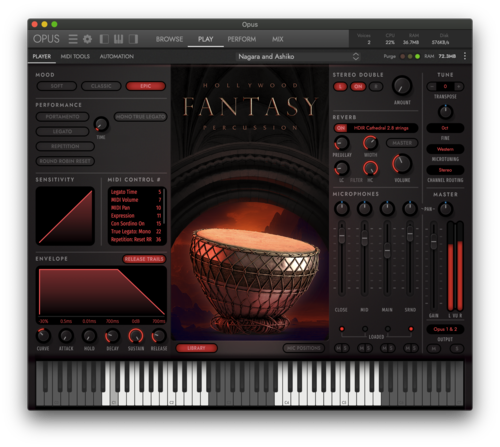The width and height of the screenshot is (500, 447).
Task: Open the Oct transpose dropdown
Action: click(445, 128)
